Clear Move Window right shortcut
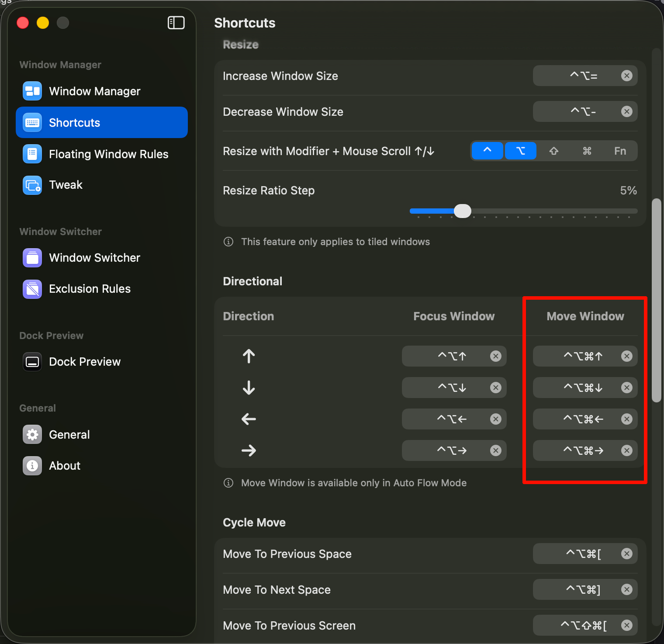The image size is (664, 644). click(627, 450)
